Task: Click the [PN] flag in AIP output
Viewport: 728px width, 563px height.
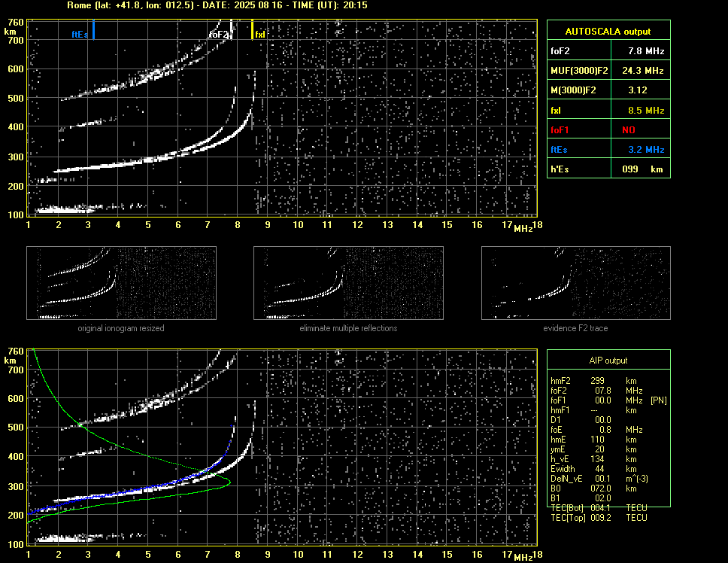Action: click(x=658, y=400)
